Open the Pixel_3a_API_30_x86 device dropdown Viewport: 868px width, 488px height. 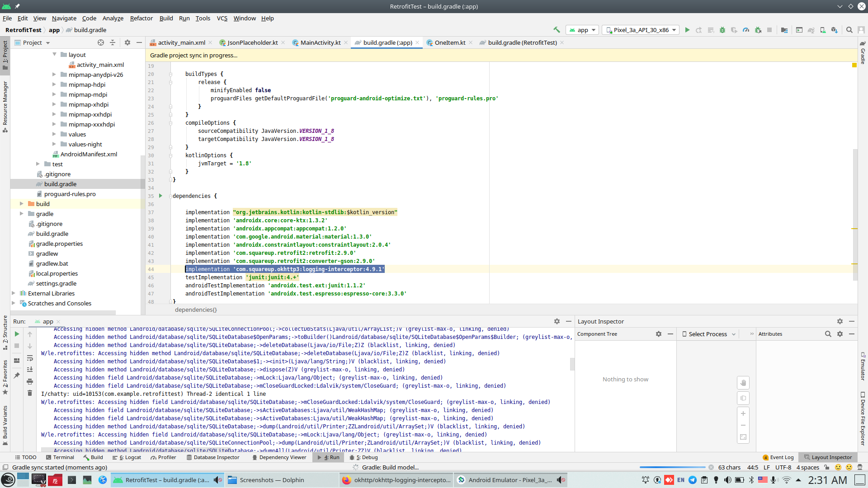[641, 30]
